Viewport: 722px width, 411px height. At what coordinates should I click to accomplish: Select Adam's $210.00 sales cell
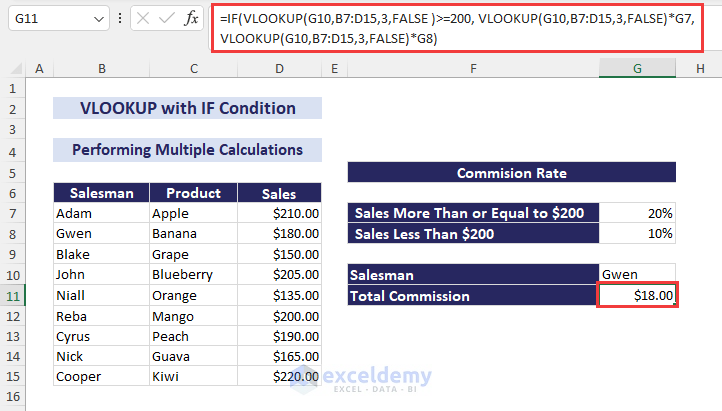[278, 213]
